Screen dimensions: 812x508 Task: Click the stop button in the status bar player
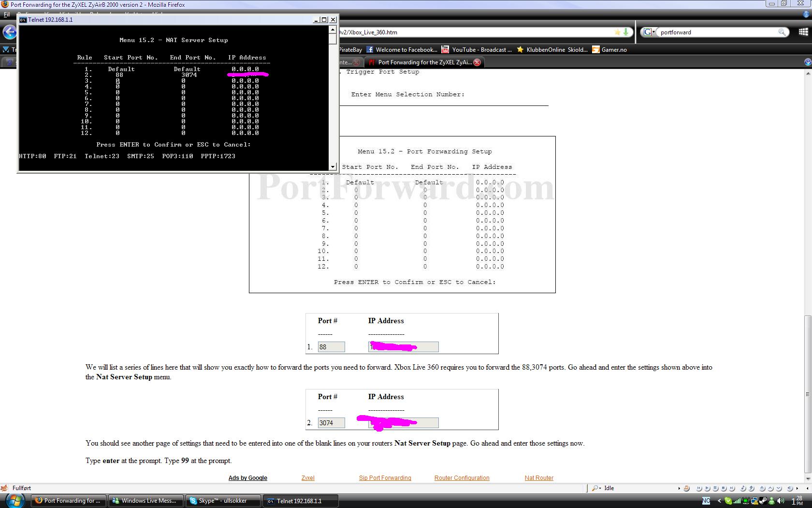[x=724, y=488]
